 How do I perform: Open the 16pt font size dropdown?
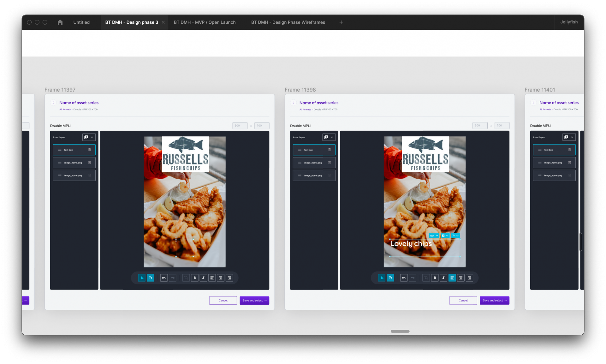pyautogui.click(x=434, y=236)
